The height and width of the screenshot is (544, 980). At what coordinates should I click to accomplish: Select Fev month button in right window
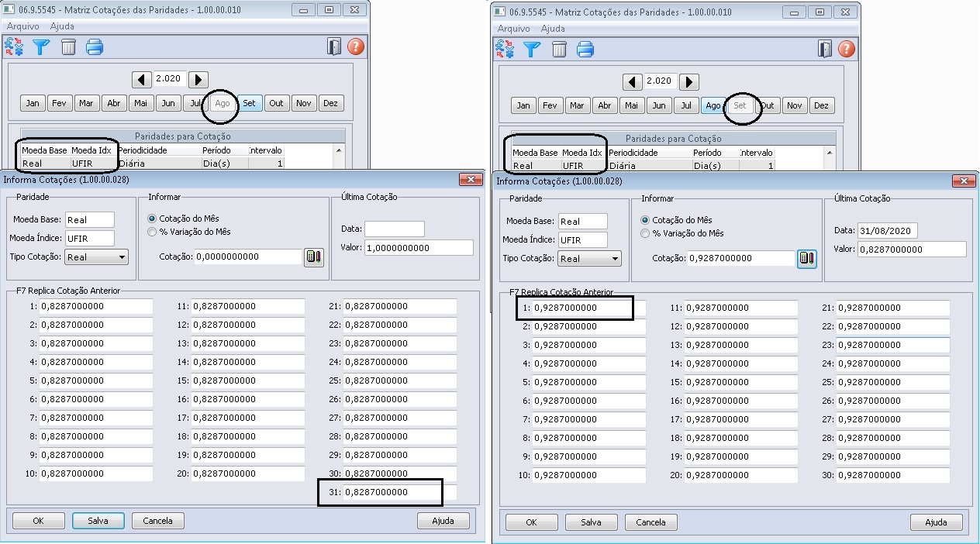tap(550, 105)
